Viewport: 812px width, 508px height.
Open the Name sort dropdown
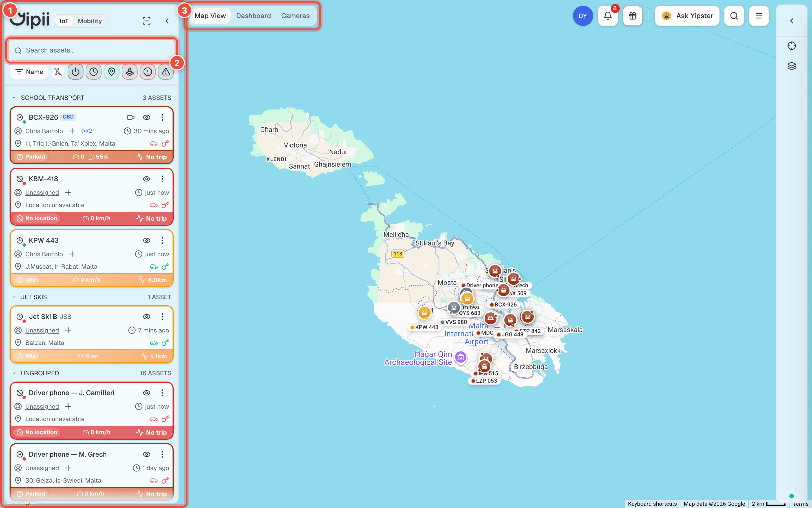(x=29, y=72)
